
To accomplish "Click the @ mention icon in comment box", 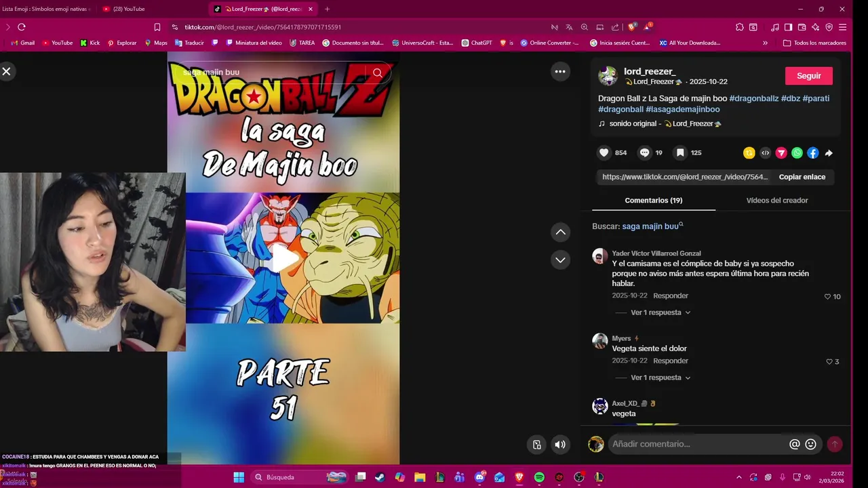I will point(795,445).
